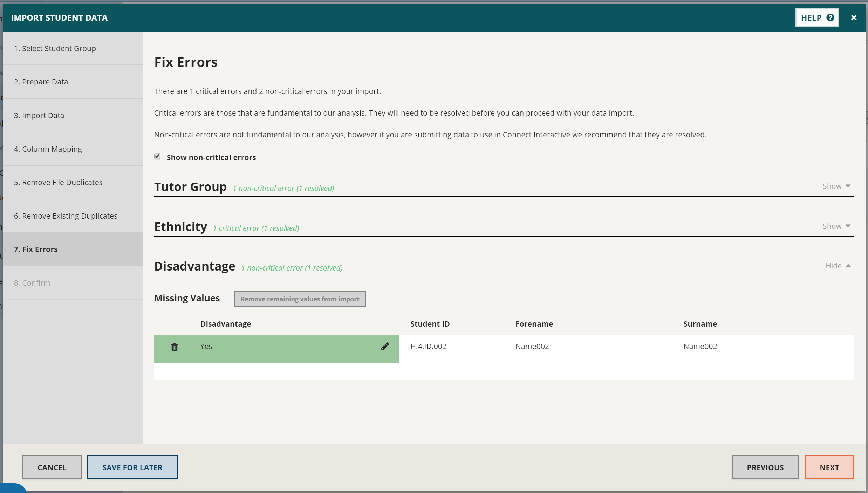Click the Cancel button
The height and width of the screenshot is (493, 868).
[52, 467]
